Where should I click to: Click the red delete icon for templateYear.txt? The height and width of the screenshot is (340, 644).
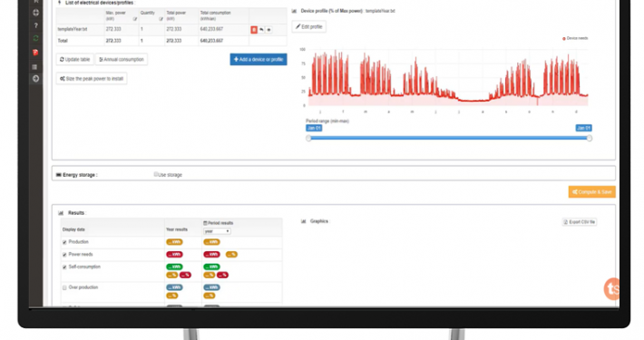point(254,30)
